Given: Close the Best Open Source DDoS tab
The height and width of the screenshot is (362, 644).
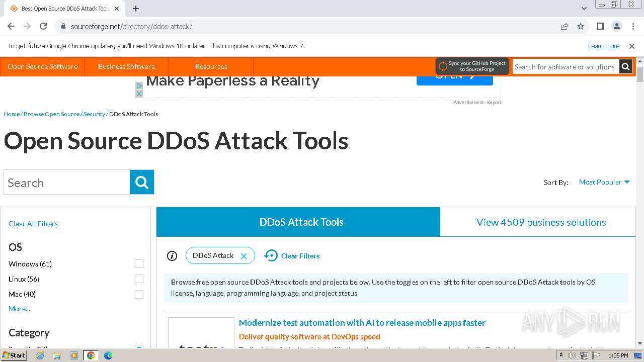Looking at the screenshot, I should [x=117, y=9].
